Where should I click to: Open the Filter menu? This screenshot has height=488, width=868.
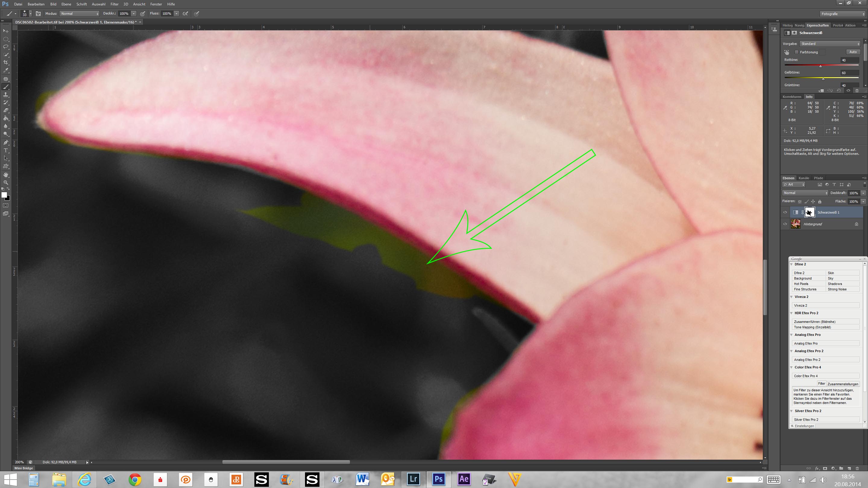pyautogui.click(x=114, y=4)
